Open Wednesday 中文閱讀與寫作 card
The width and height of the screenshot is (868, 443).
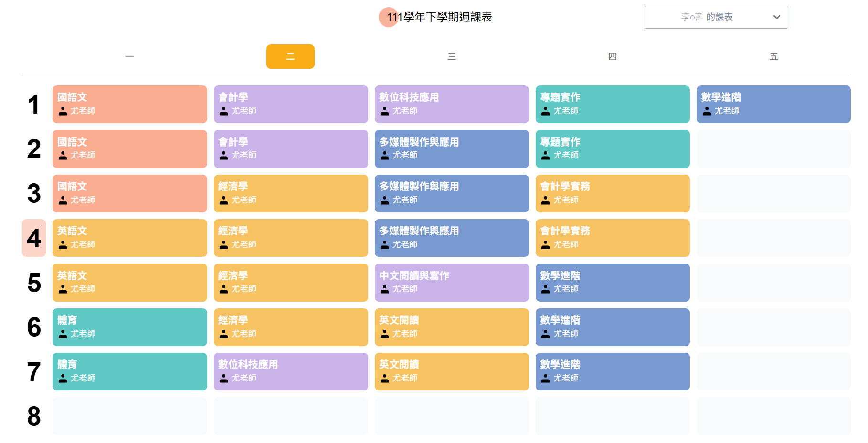452,283
